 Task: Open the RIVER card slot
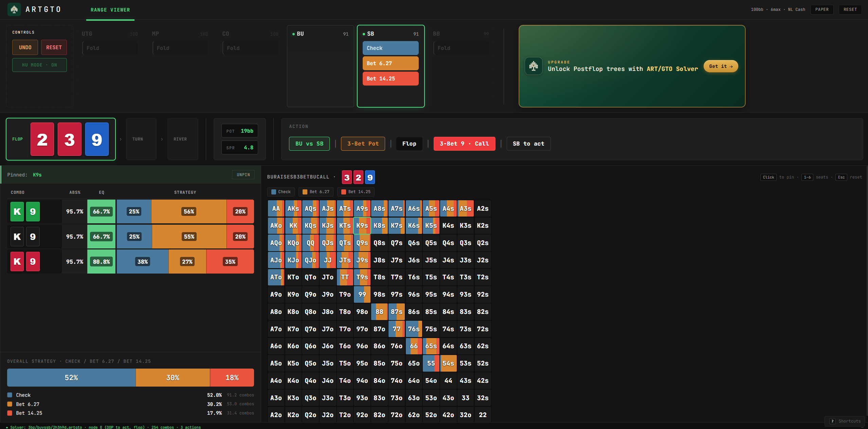click(183, 139)
